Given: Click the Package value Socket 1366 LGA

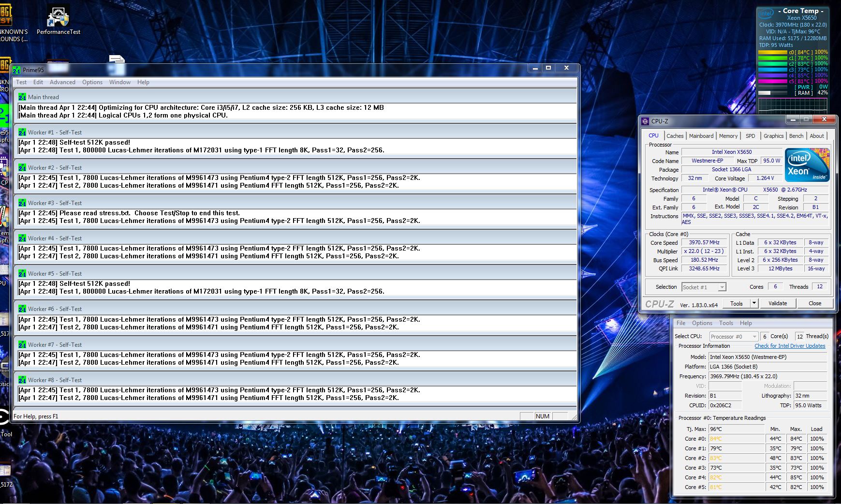Looking at the screenshot, I should coord(731,169).
